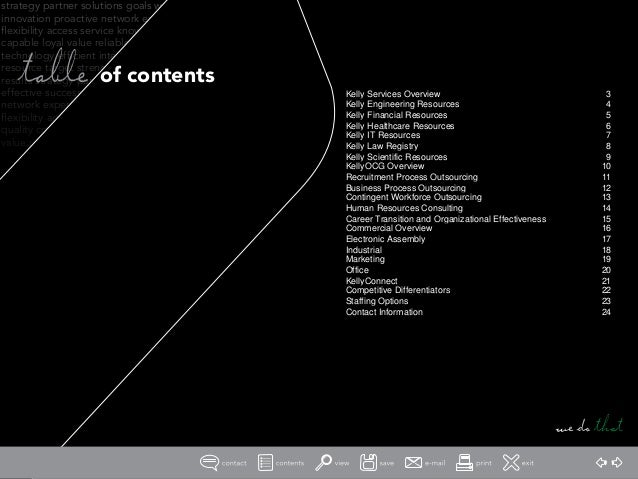Open 'Kelly IT Resources' entry
This screenshot has height=479, width=638.
pyautogui.click(x=383, y=135)
